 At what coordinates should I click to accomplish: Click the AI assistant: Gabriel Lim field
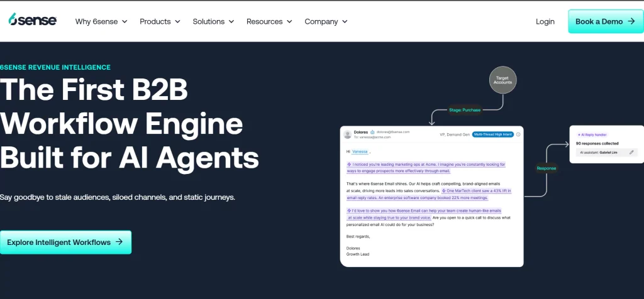[607, 152]
